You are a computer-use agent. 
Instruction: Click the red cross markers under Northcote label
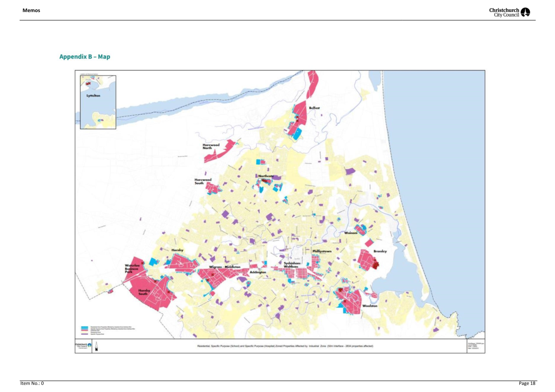click(x=264, y=181)
